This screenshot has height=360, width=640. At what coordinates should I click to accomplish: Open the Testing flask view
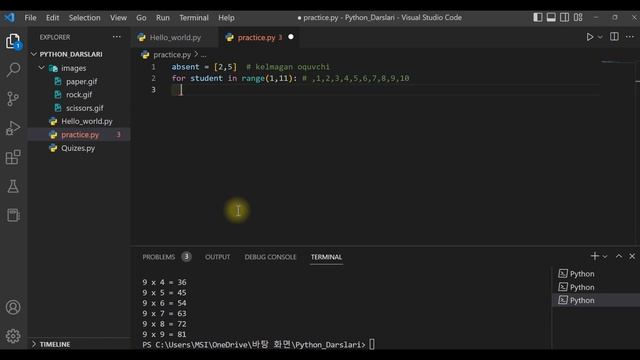coord(13,187)
